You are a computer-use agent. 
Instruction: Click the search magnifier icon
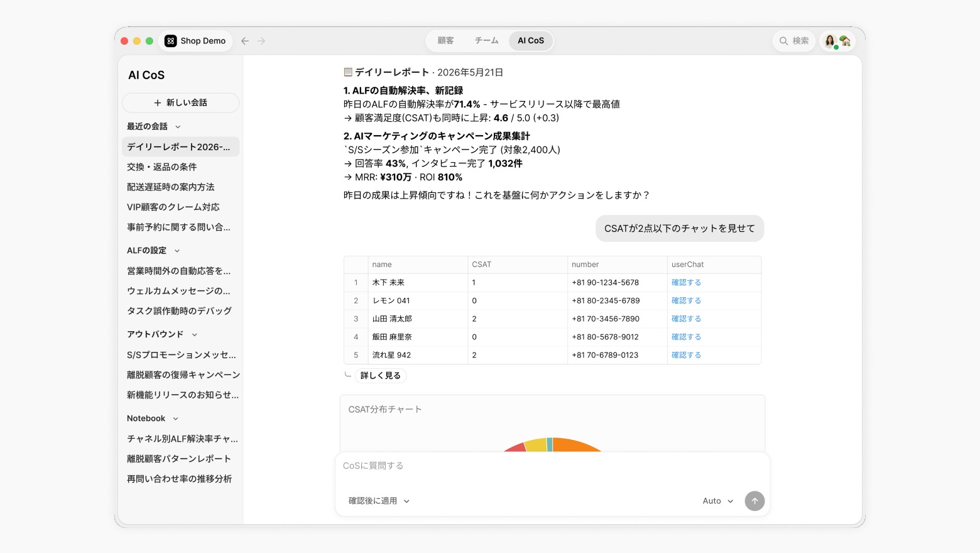click(x=783, y=41)
